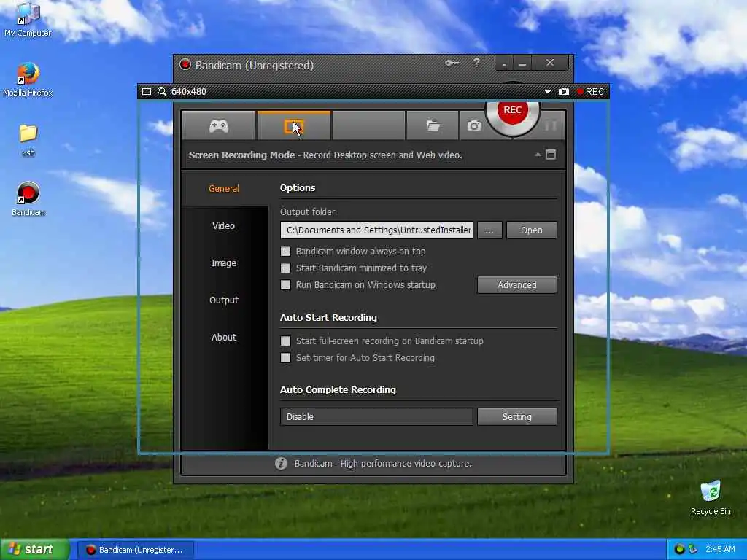Enable Run Bandicam on Windows startup
747x560 pixels.
click(286, 285)
